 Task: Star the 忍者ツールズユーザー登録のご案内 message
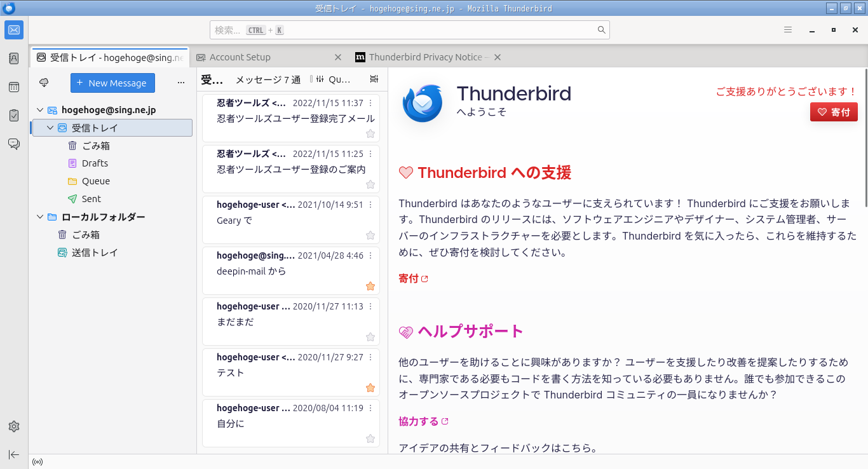[x=370, y=184]
